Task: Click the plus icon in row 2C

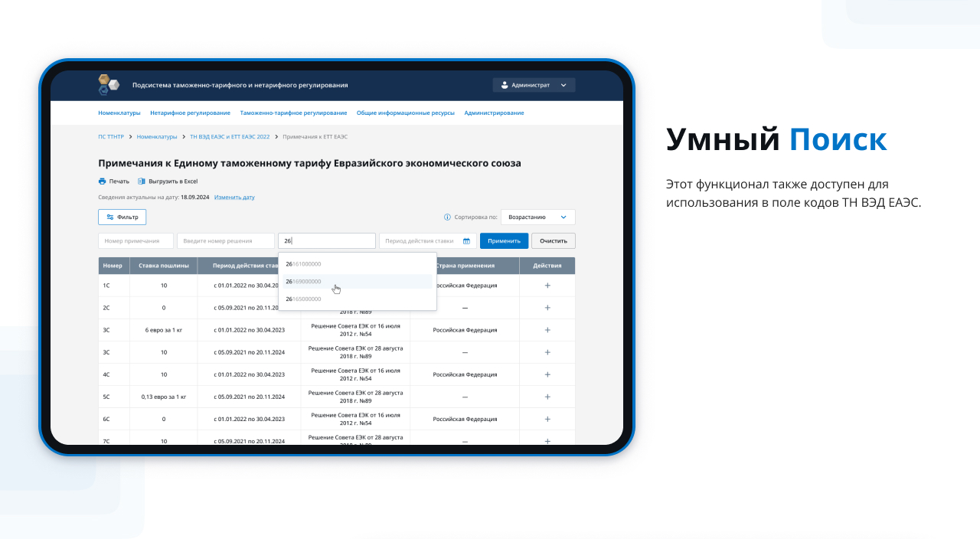Action: tap(547, 308)
